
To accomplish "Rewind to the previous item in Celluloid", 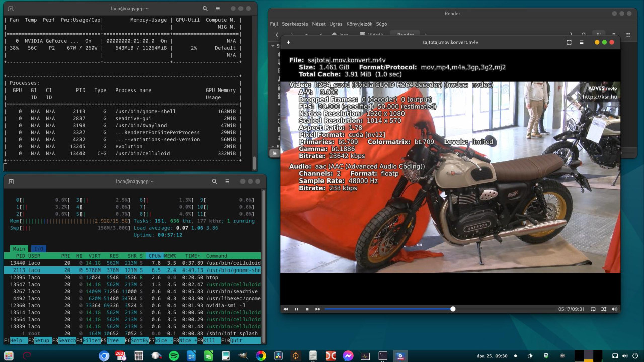I will point(286,309).
